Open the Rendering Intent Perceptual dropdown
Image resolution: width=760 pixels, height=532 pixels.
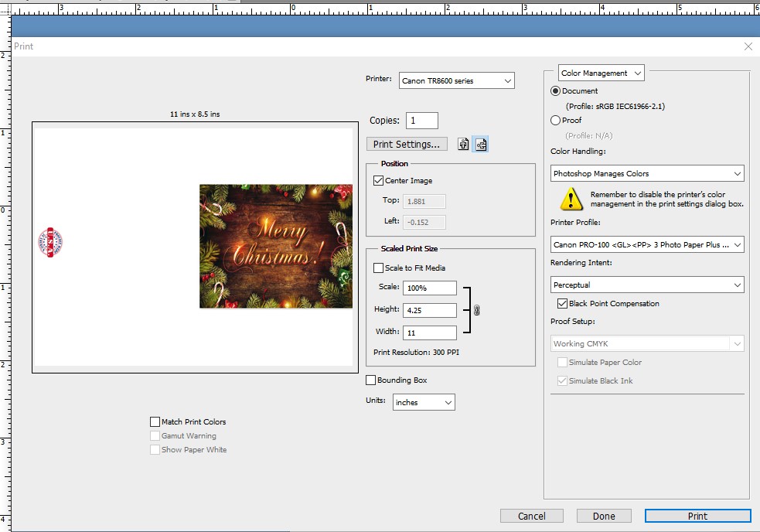pos(647,285)
